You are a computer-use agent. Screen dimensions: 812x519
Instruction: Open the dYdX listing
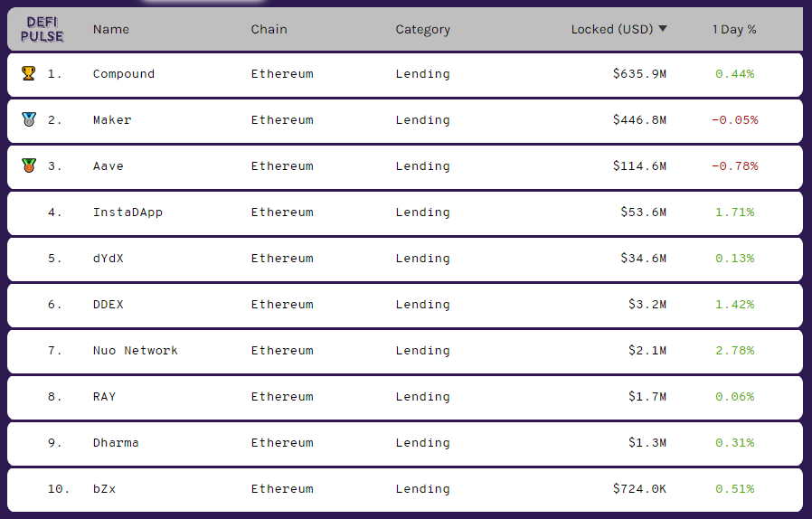pyautogui.click(x=109, y=259)
